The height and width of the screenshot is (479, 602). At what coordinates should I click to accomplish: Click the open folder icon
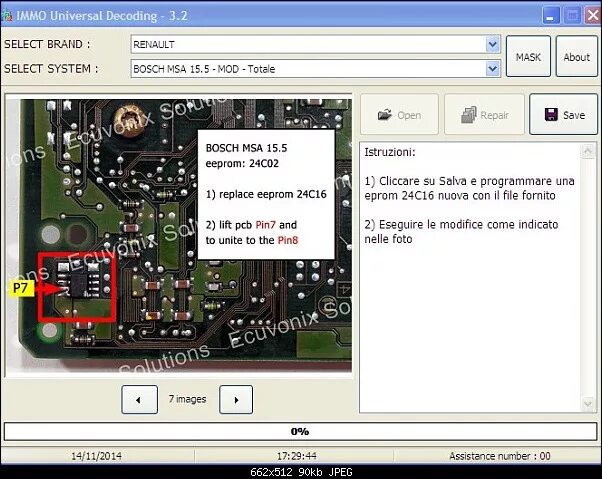(385, 114)
